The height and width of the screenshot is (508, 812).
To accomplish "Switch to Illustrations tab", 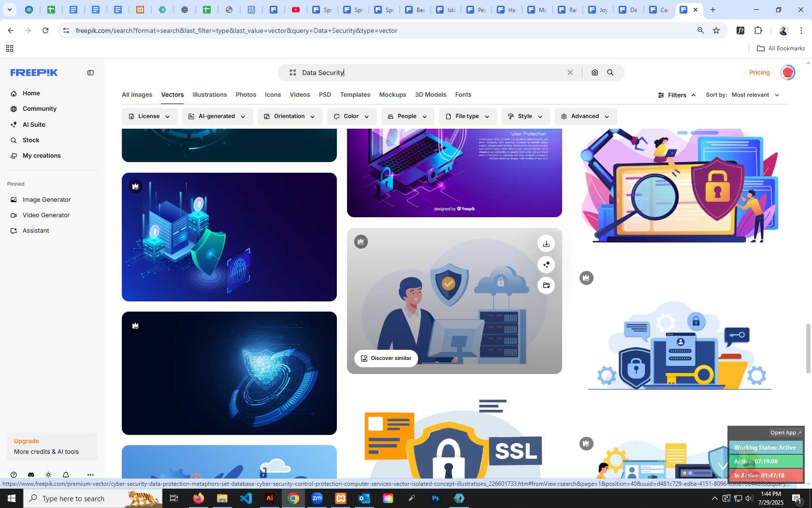I will (x=210, y=95).
